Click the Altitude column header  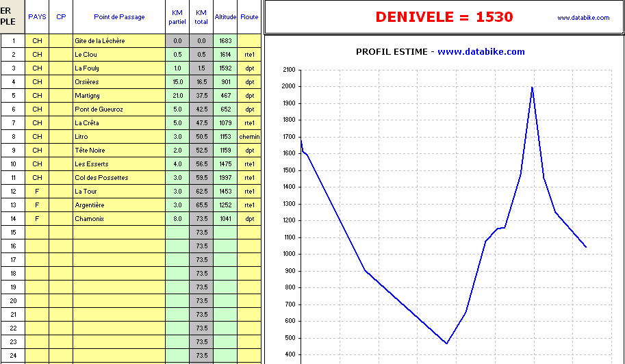225,17
